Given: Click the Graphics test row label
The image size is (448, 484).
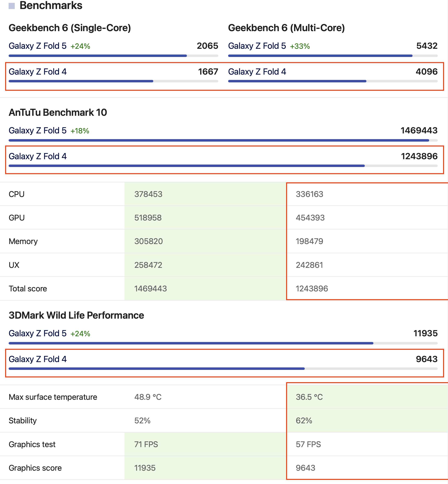Looking at the screenshot, I should point(32,444).
